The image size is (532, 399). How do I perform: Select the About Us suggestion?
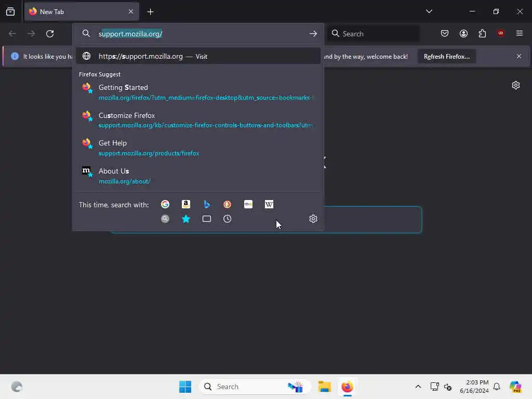point(198,176)
